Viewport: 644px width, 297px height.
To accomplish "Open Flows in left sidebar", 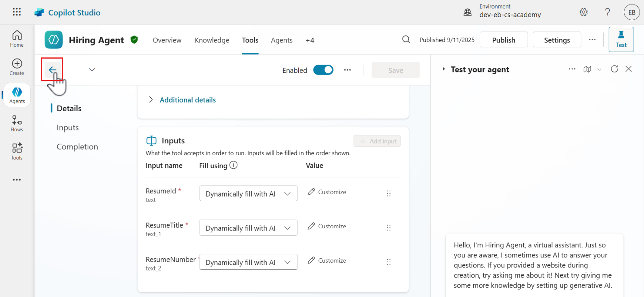I will 17,124.
